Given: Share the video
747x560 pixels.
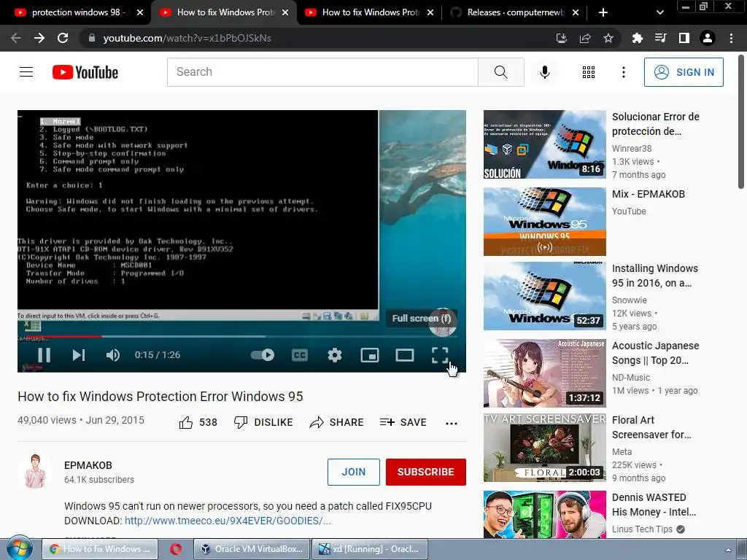Looking at the screenshot, I should 336,422.
